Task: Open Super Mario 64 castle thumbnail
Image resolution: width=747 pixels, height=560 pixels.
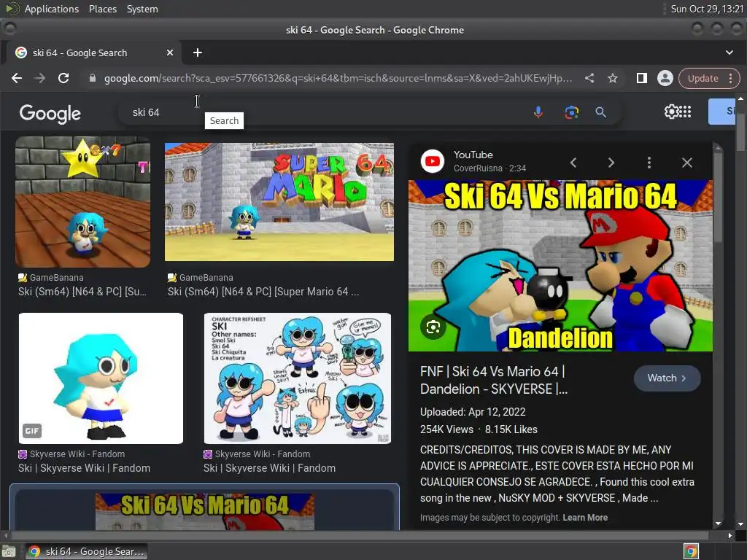Action: coord(279,202)
